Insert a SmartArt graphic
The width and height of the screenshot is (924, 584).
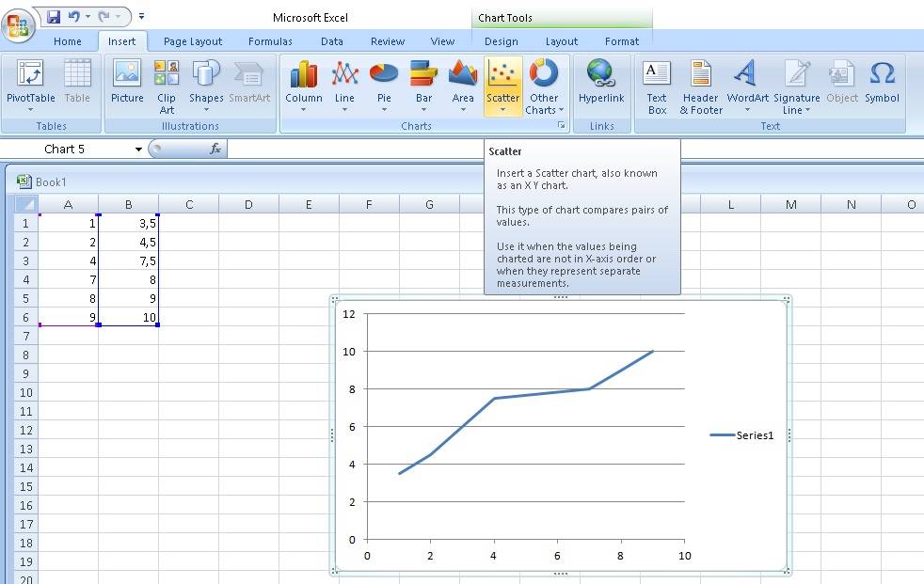249,82
